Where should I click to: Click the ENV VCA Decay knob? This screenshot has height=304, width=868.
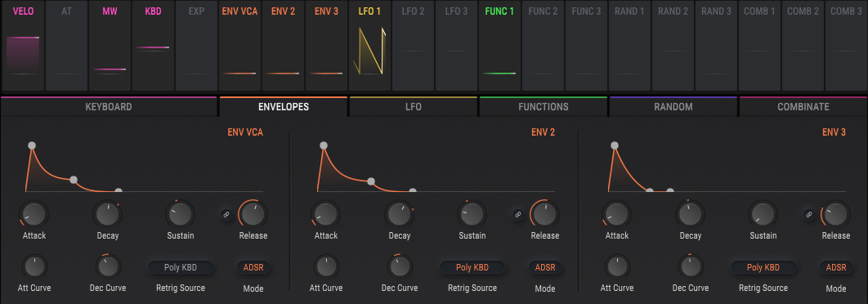coord(107,214)
